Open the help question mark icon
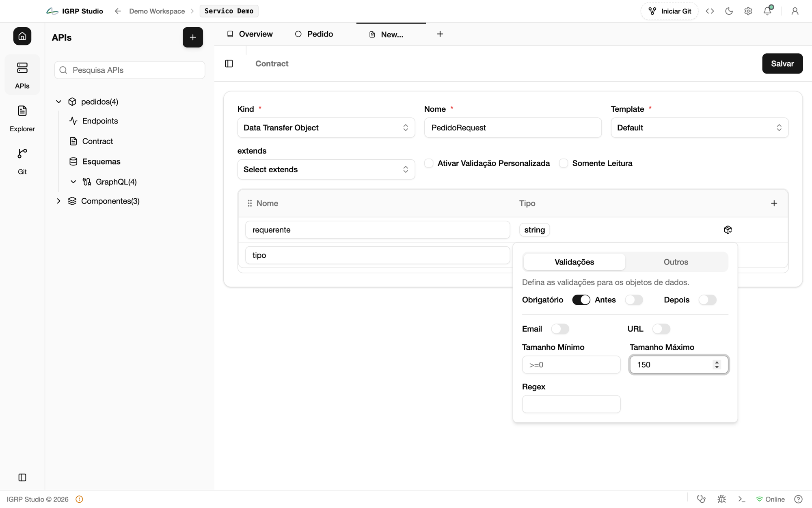The width and height of the screenshot is (812, 508). point(798,499)
